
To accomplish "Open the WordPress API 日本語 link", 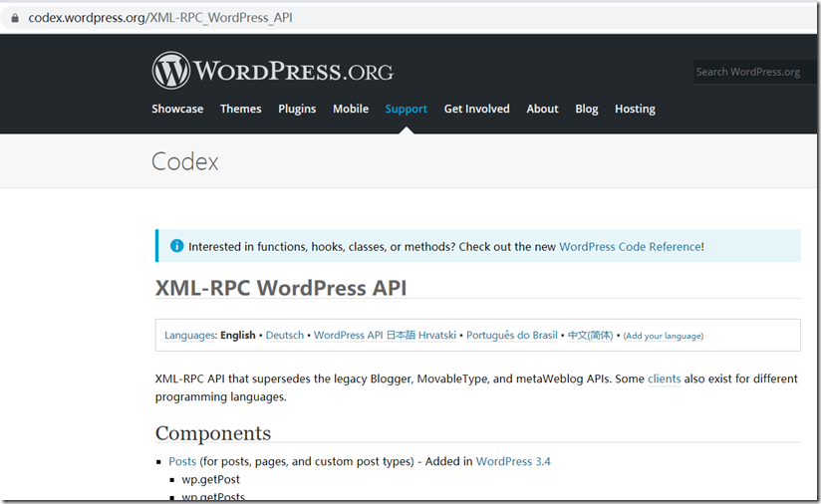I will (x=365, y=335).
